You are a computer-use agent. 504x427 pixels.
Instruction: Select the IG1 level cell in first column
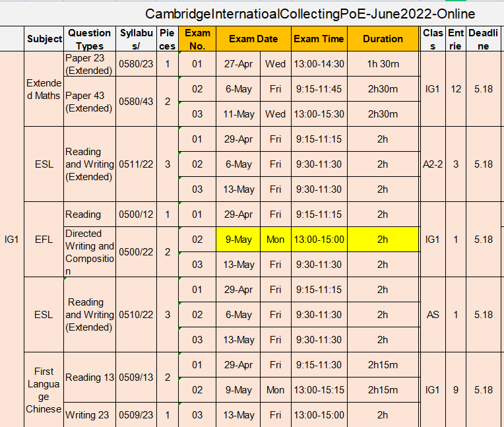pyautogui.click(x=12, y=240)
